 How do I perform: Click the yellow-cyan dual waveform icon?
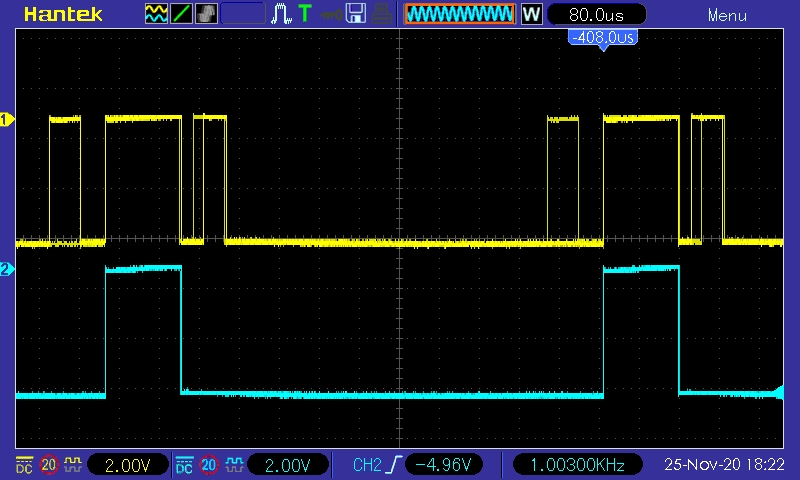click(157, 14)
